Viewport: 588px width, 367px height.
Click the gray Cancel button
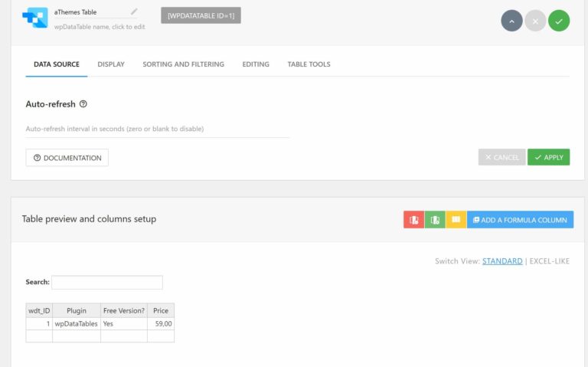[501, 157]
